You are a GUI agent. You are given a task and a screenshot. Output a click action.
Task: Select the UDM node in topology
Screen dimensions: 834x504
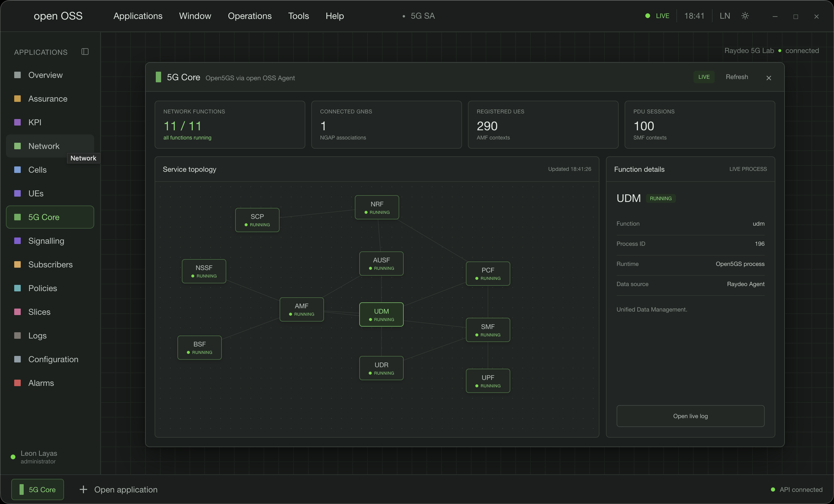click(x=381, y=314)
